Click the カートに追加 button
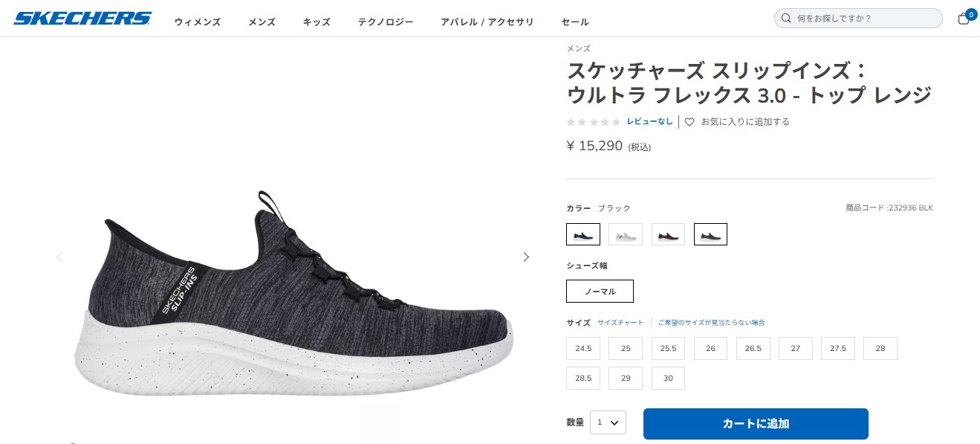Screen dimensions: 980x444 756,423
